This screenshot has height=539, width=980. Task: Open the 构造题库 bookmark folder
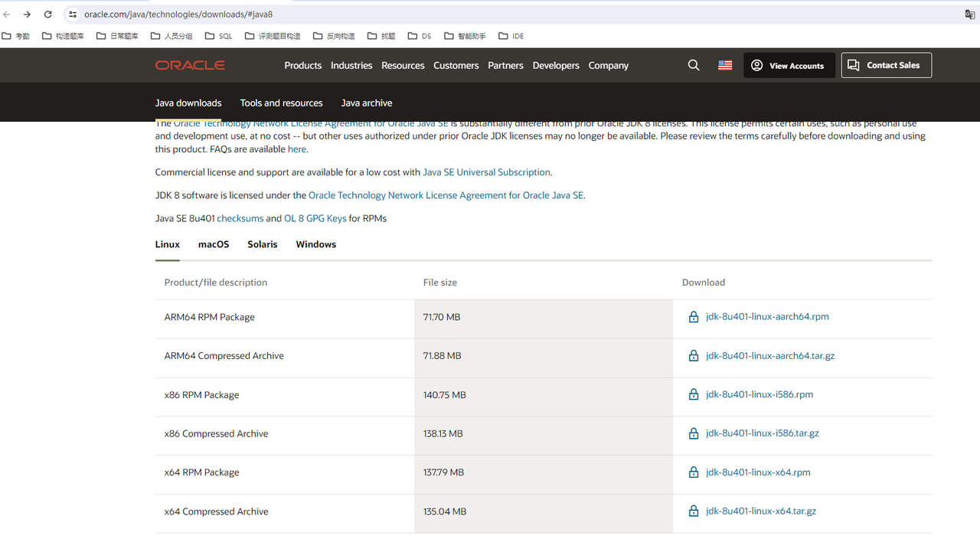click(x=63, y=36)
